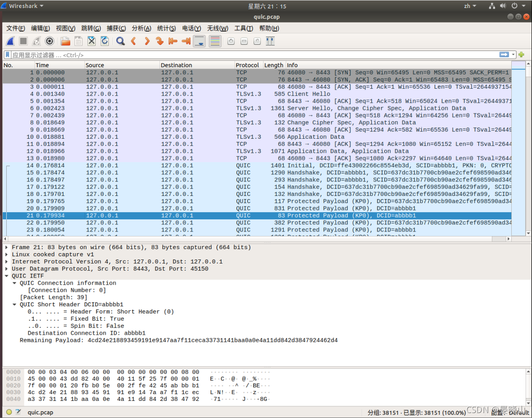This screenshot has width=532, height=418.
Task: Click the filter bookmark icon
Action: coord(8,55)
